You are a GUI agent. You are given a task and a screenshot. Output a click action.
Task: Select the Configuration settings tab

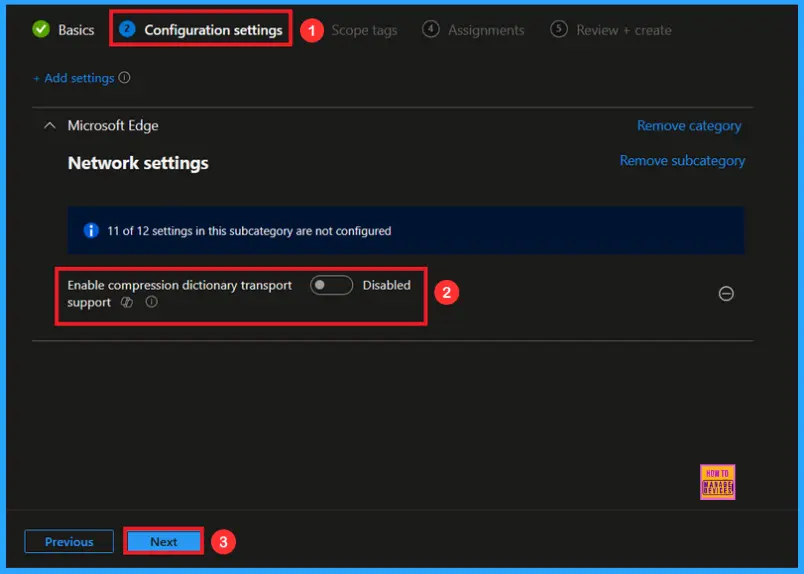(200, 30)
